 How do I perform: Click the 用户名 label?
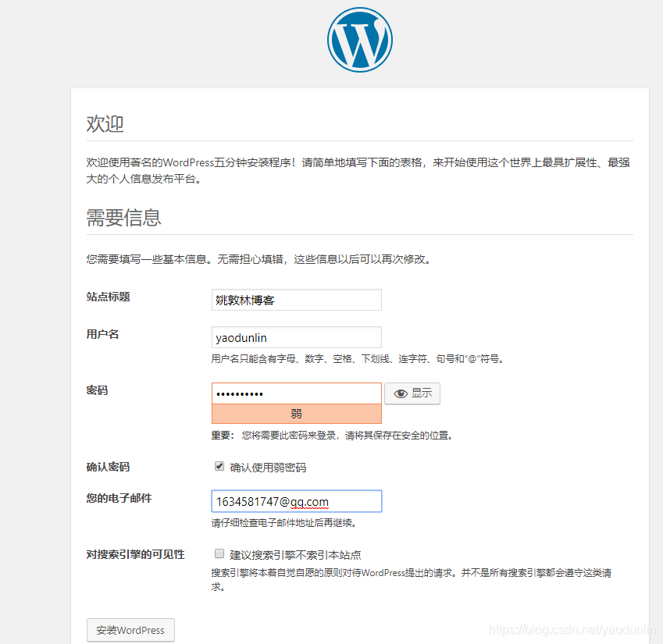103,334
